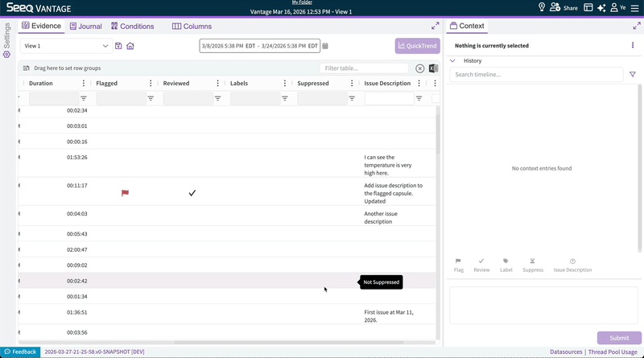The width and height of the screenshot is (644, 358).
Task: Open the Labels filter options icon
Action: click(285, 98)
